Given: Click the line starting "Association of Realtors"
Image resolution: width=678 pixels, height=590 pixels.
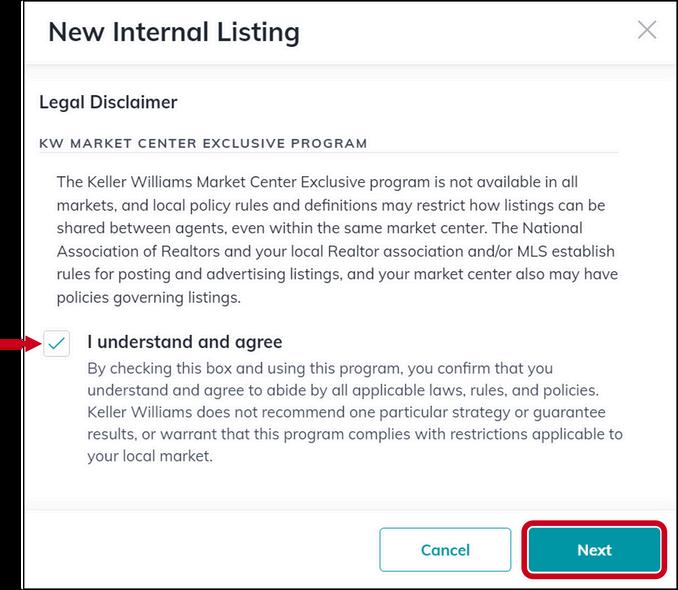Looking at the screenshot, I should (336, 251).
